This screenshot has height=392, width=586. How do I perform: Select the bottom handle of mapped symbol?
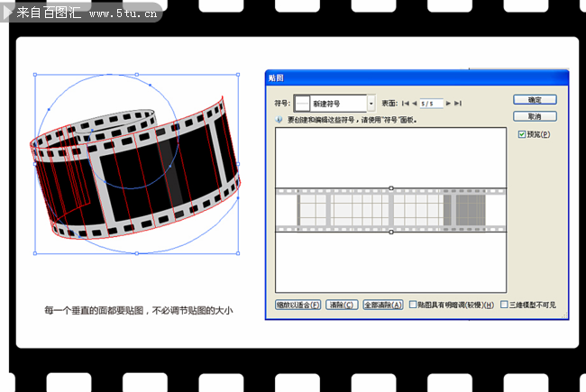pos(390,232)
